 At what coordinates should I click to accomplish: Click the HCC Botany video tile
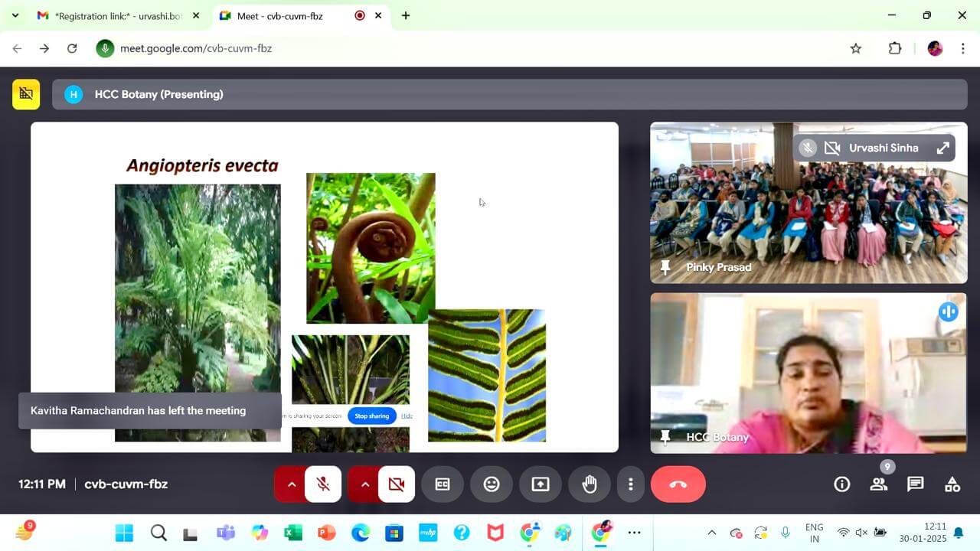[808, 373]
